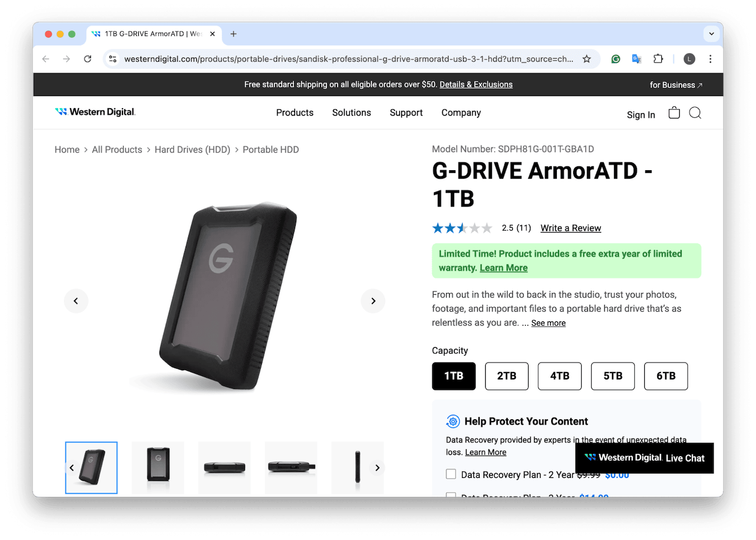Enable the Data Recovery Plan - 2 Year checkbox
The height and width of the screenshot is (540, 756).
click(x=451, y=474)
